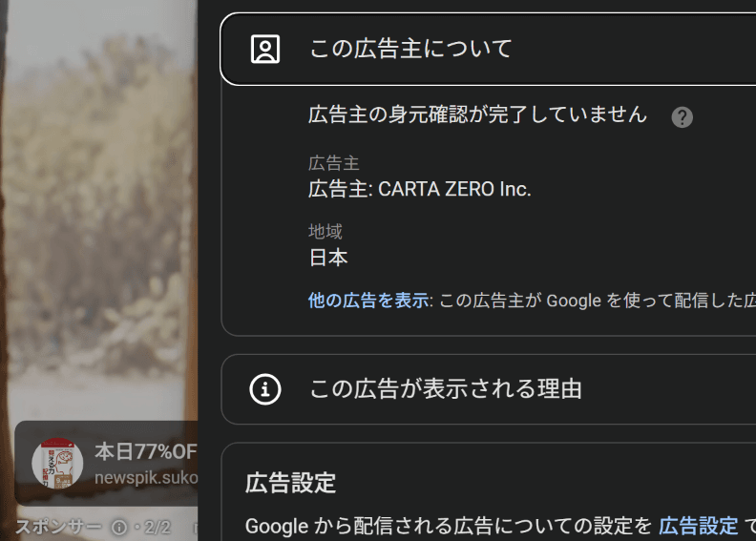Expand the この広告が表示される理由 section
Image resolution: width=756 pixels, height=541 pixels.
pos(489,389)
